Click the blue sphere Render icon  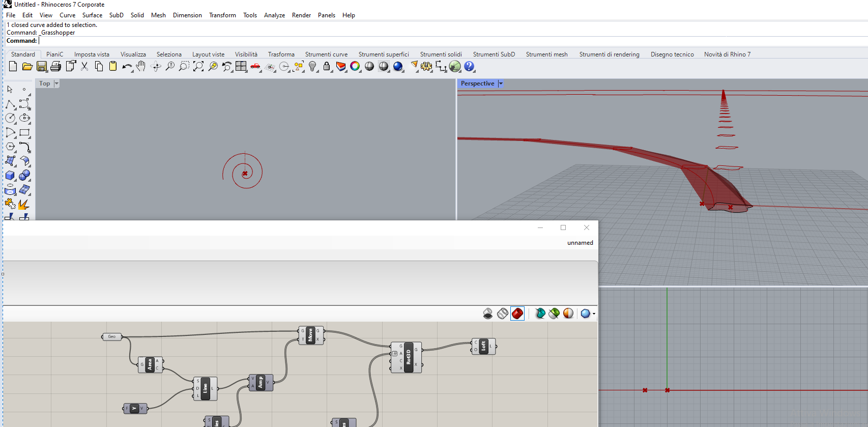pos(398,66)
